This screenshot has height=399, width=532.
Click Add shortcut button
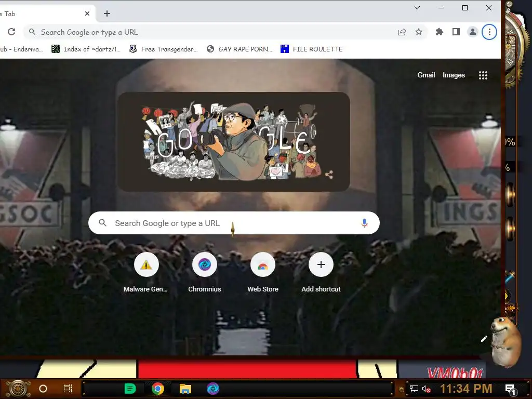tap(321, 273)
